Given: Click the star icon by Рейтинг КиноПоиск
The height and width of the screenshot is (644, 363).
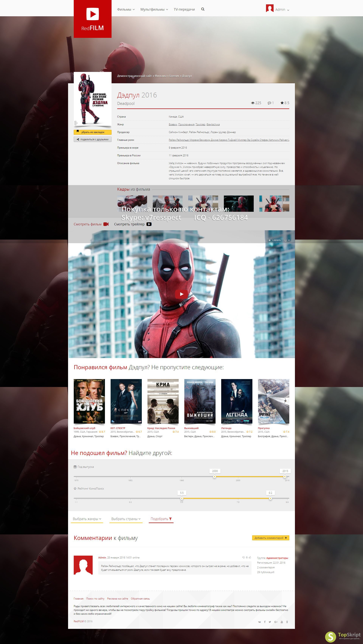Looking at the screenshot, I should (x=75, y=488).
